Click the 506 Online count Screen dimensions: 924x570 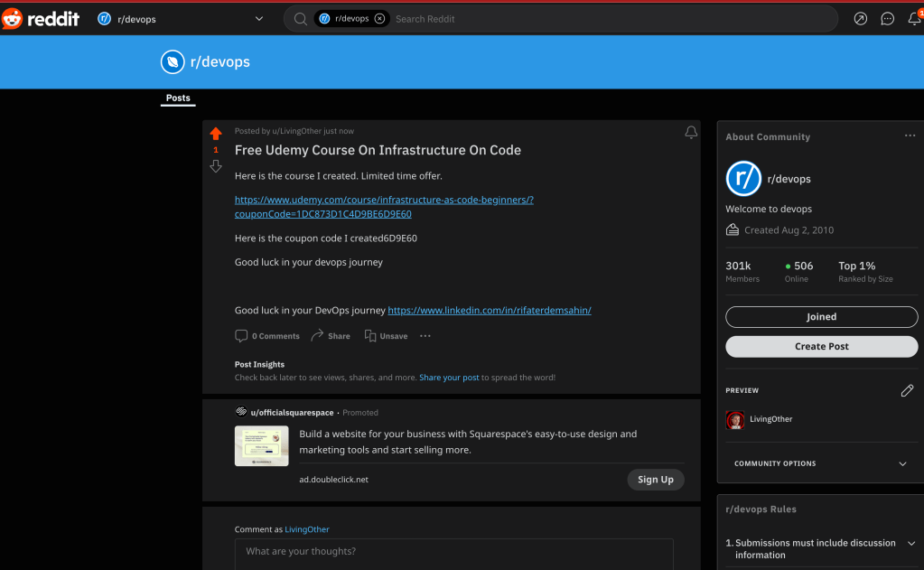(799, 271)
